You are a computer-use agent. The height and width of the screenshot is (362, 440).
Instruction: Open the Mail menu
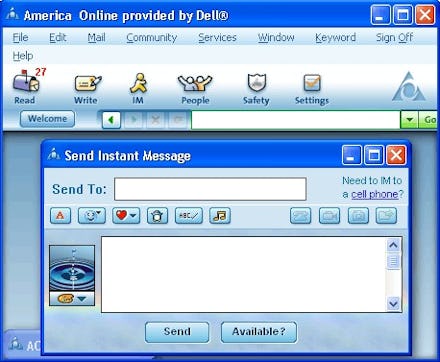(x=96, y=37)
